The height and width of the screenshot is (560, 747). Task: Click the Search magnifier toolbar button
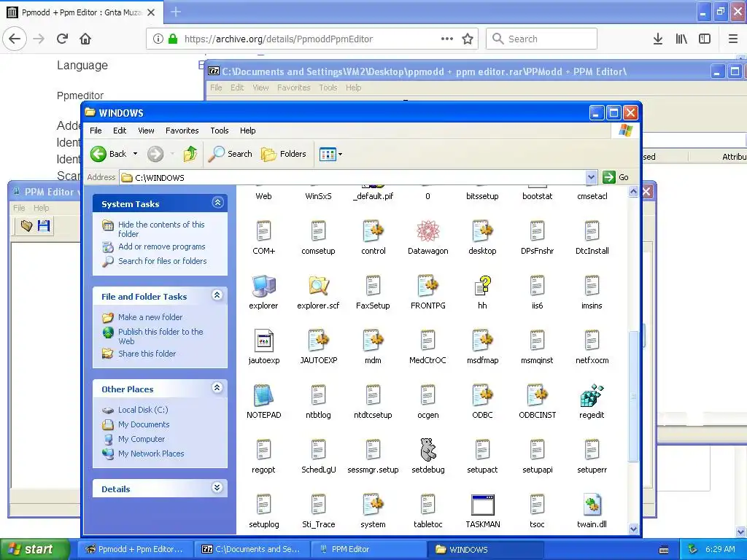point(230,154)
